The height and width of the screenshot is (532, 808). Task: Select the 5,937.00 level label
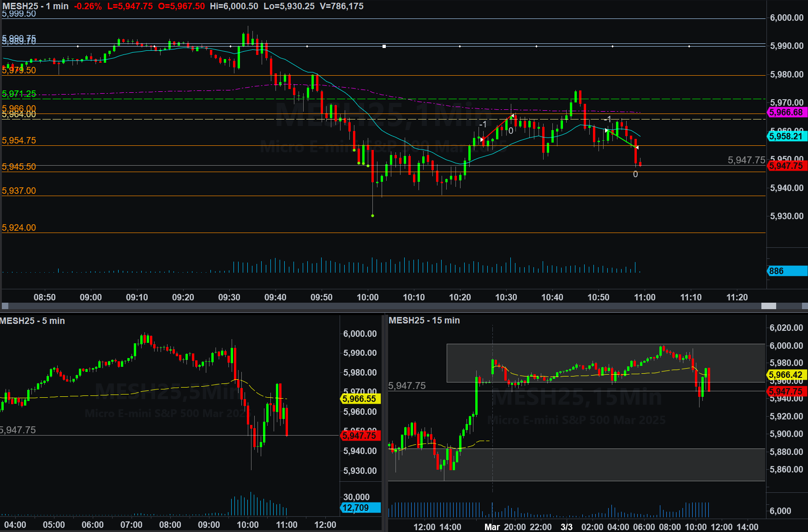[19, 191]
